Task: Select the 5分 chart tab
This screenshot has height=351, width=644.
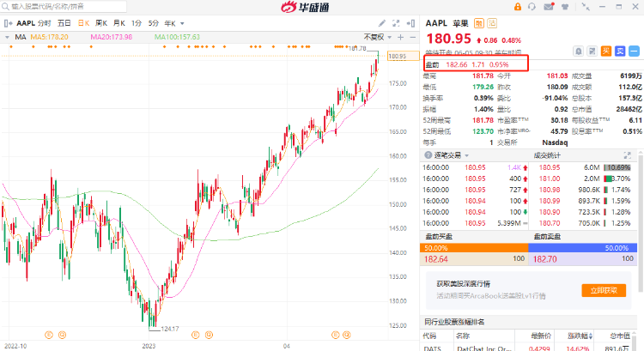Action: (154, 23)
